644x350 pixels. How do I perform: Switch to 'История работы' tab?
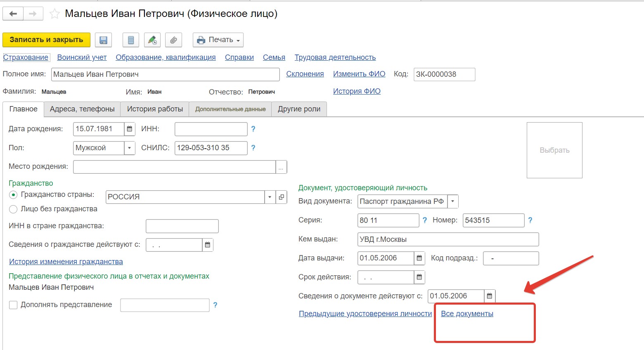pyautogui.click(x=155, y=109)
